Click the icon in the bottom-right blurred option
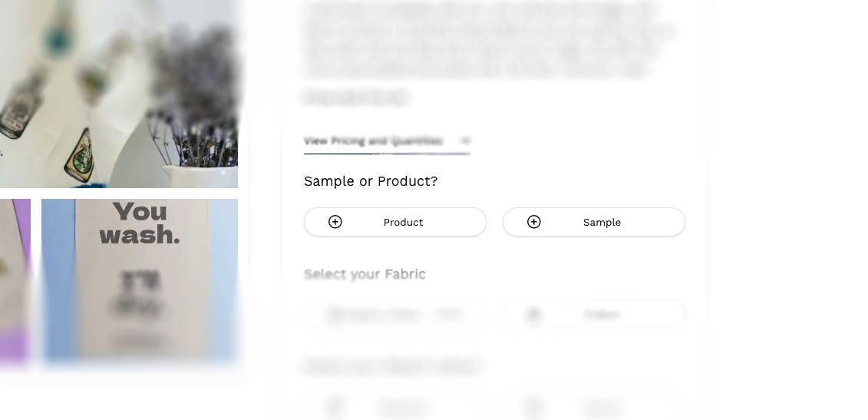The width and height of the screenshot is (868, 420). tap(534, 406)
